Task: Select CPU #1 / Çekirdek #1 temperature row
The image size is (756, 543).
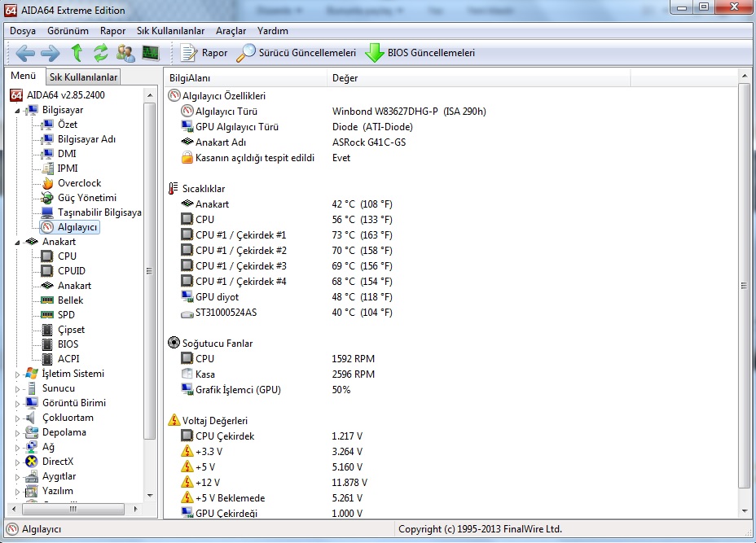Action: 287,235
